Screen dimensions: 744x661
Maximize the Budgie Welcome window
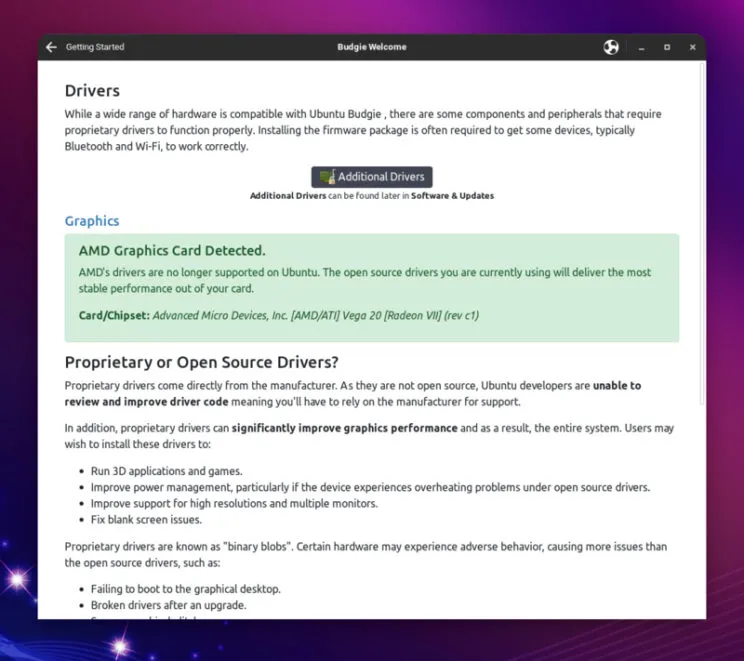click(666, 47)
